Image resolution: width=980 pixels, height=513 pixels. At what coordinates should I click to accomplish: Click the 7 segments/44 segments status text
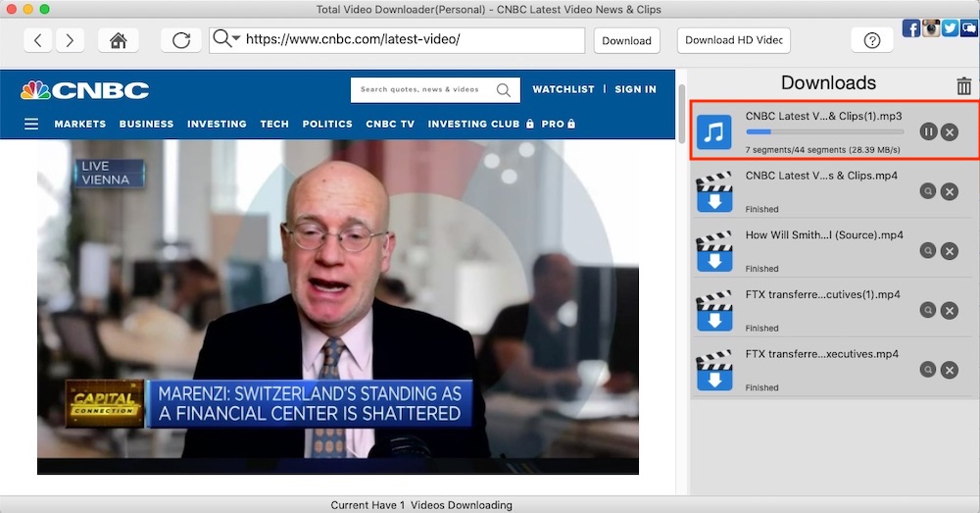(x=822, y=149)
